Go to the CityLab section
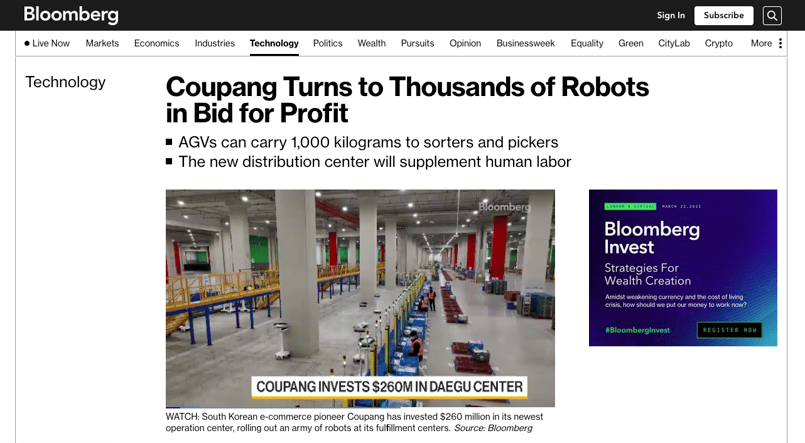805x443 pixels. [674, 43]
